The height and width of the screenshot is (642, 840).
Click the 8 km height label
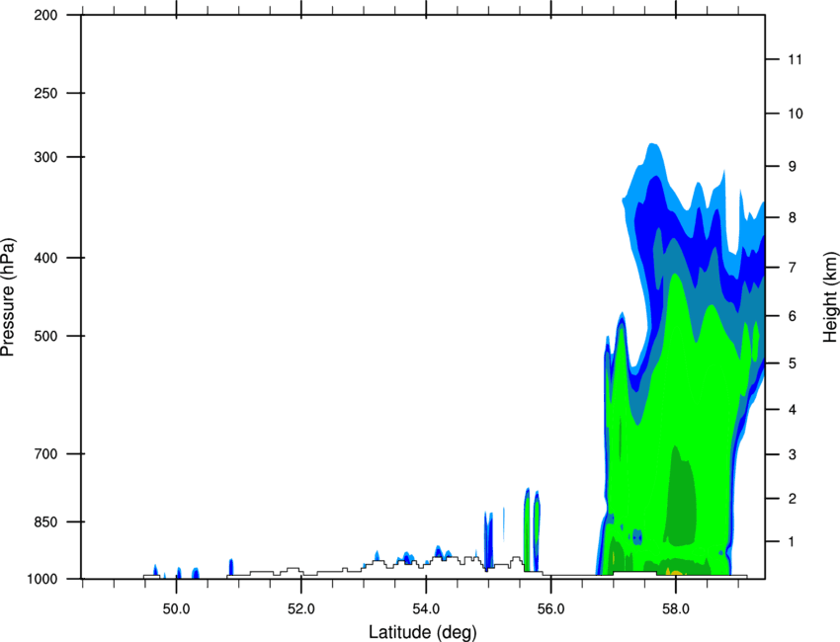(793, 217)
